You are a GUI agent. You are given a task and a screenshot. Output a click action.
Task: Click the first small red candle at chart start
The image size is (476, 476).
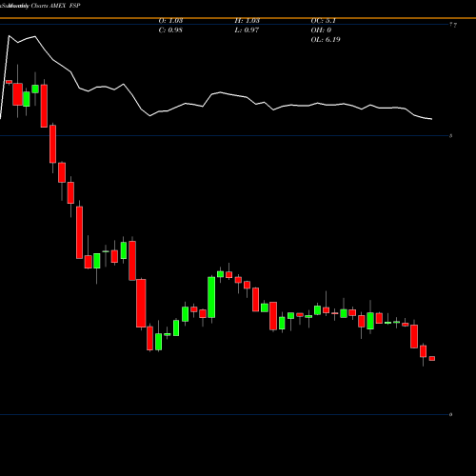(9, 82)
